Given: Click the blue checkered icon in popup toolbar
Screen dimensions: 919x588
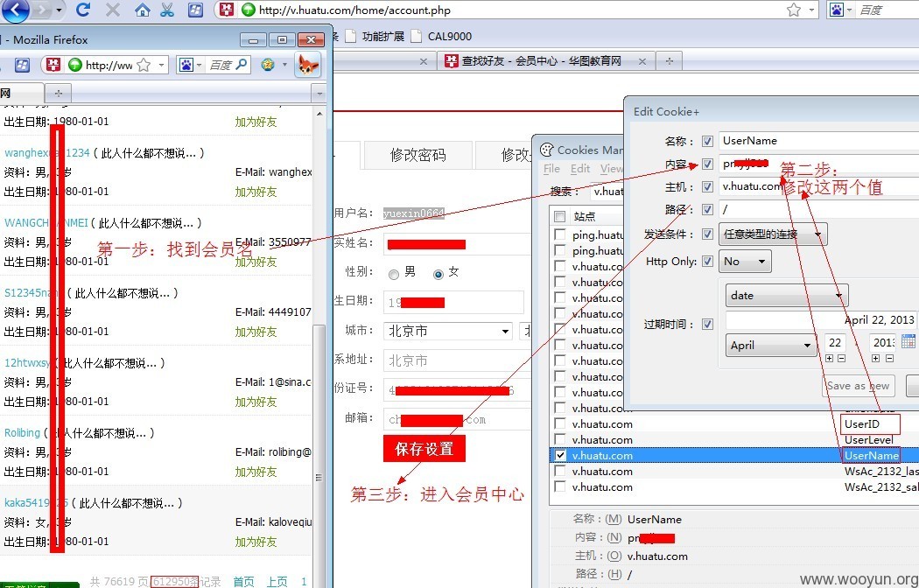Looking at the screenshot, I should tap(22, 65).
